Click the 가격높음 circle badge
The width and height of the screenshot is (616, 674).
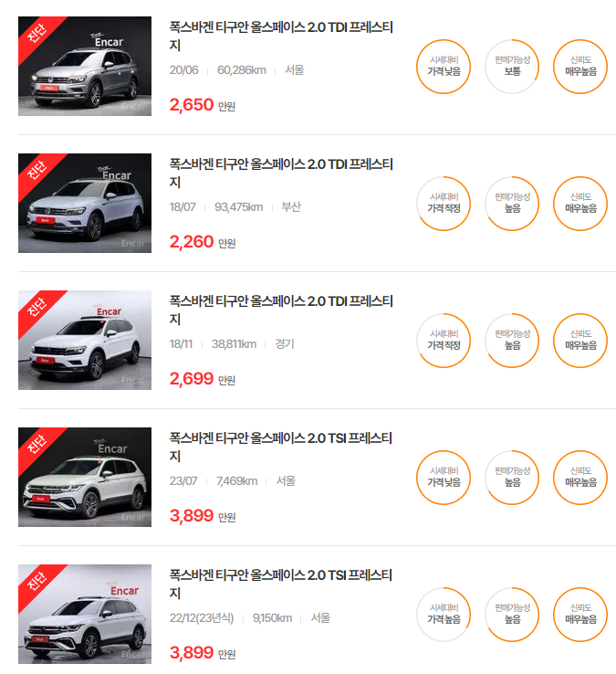pyautogui.click(x=444, y=615)
